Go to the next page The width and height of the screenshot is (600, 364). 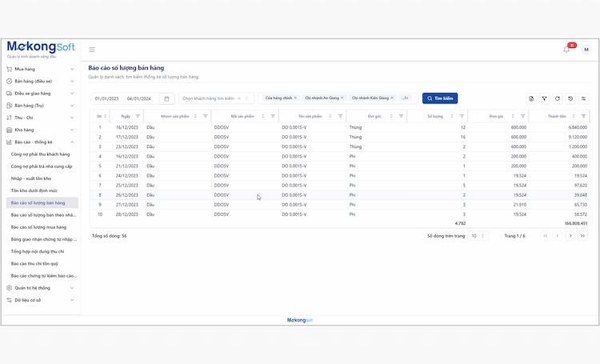click(570, 237)
